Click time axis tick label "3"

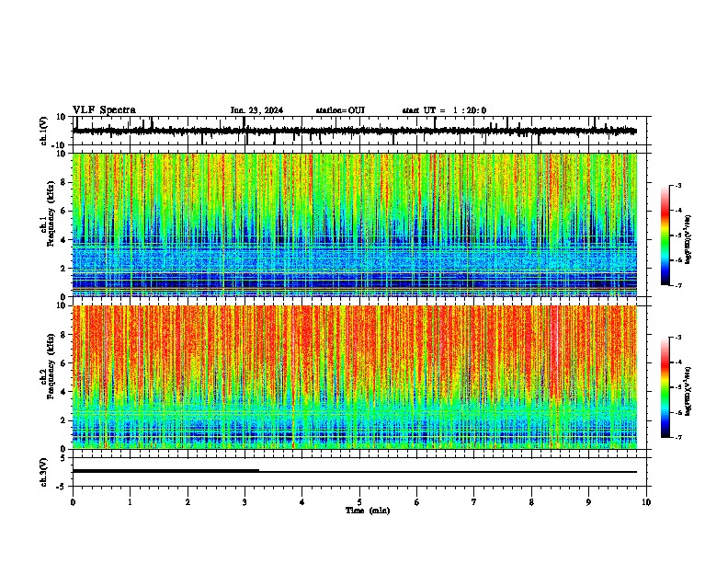click(x=245, y=502)
